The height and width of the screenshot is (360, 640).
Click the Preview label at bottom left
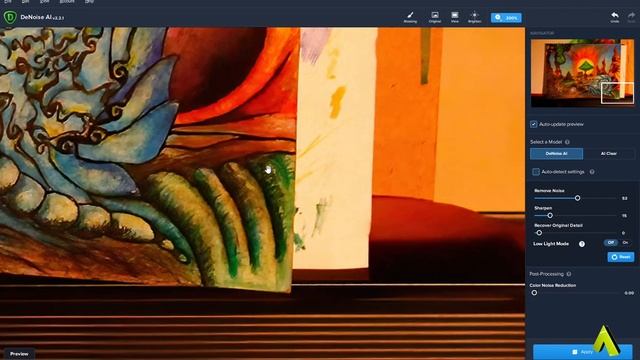pos(19,354)
